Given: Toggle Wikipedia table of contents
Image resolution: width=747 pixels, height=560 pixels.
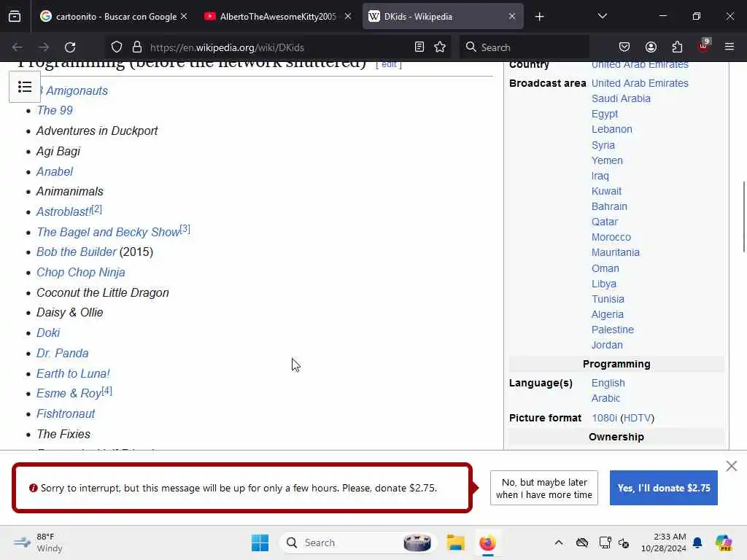Looking at the screenshot, I should click(x=25, y=87).
